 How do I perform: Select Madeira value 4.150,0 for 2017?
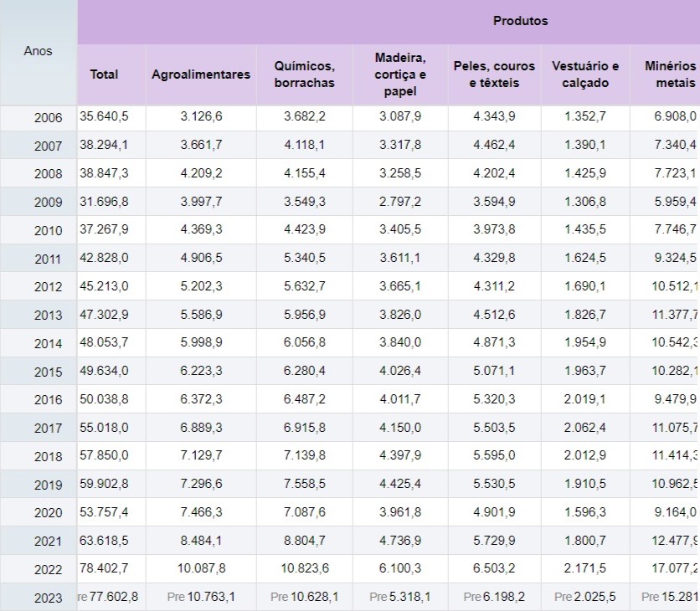[400, 428]
